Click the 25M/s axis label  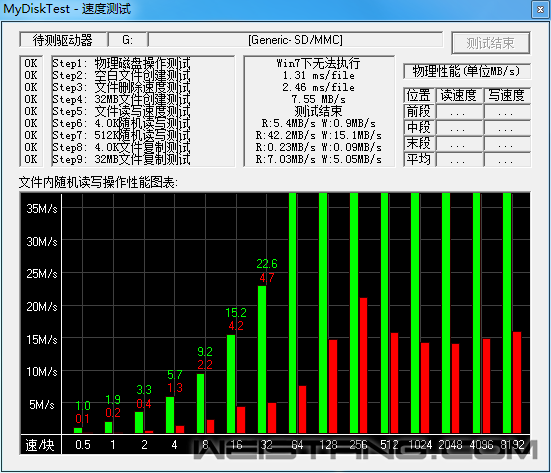41,273
